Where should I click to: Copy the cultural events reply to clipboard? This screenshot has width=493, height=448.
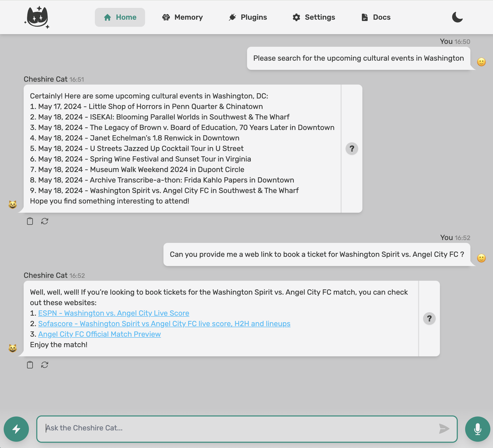30,221
